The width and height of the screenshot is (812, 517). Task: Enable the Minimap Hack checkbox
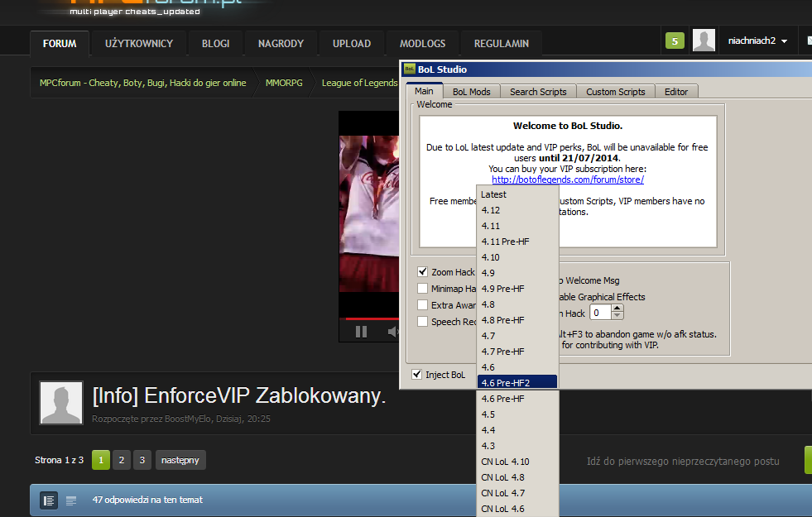423,288
